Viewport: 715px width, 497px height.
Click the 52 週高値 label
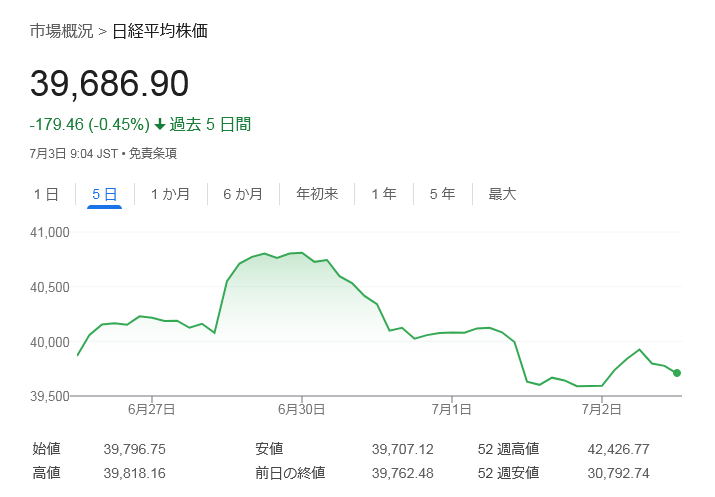[x=508, y=449]
